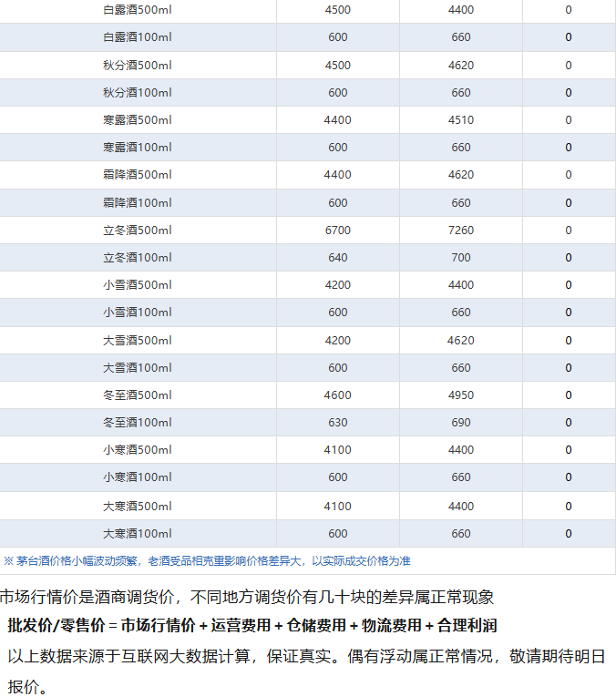Click the 4510 price in 寒露酒500ml row
This screenshot has height=697, width=616.
click(x=460, y=120)
